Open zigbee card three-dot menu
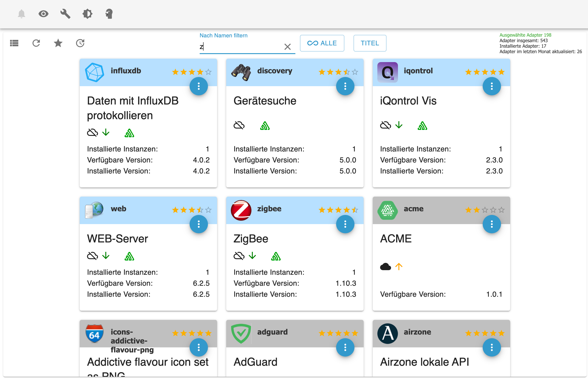 [x=345, y=224]
